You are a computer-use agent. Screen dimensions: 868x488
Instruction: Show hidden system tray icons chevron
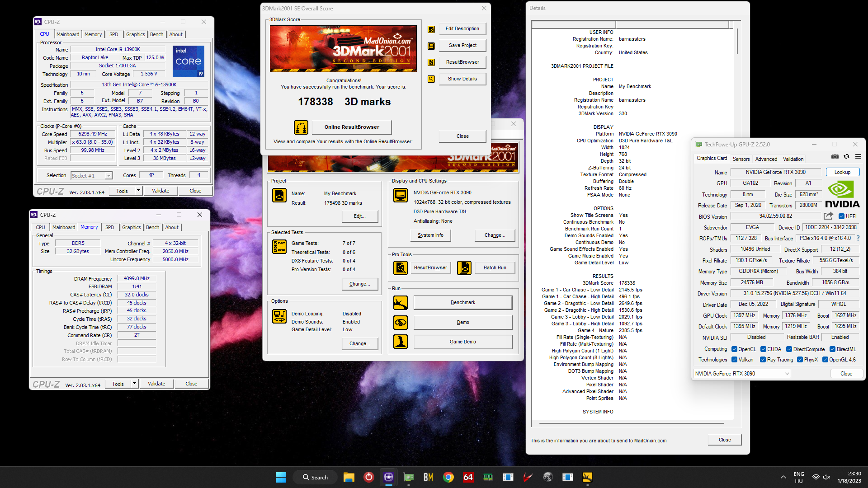[783, 477]
